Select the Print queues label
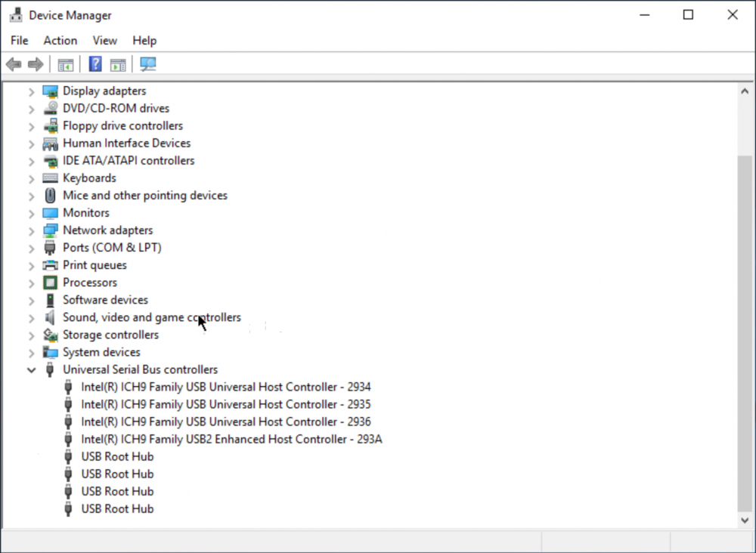The width and height of the screenshot is (756, 553). [x=95, y=265]
